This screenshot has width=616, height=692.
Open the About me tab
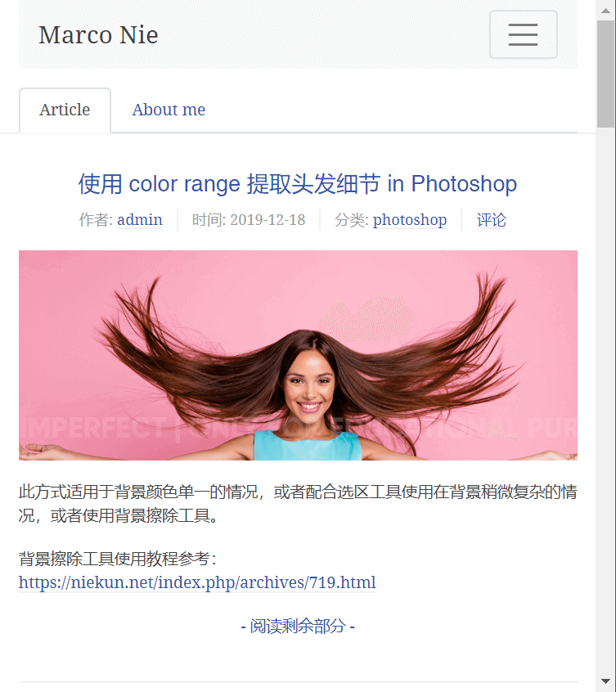[169, 110]
